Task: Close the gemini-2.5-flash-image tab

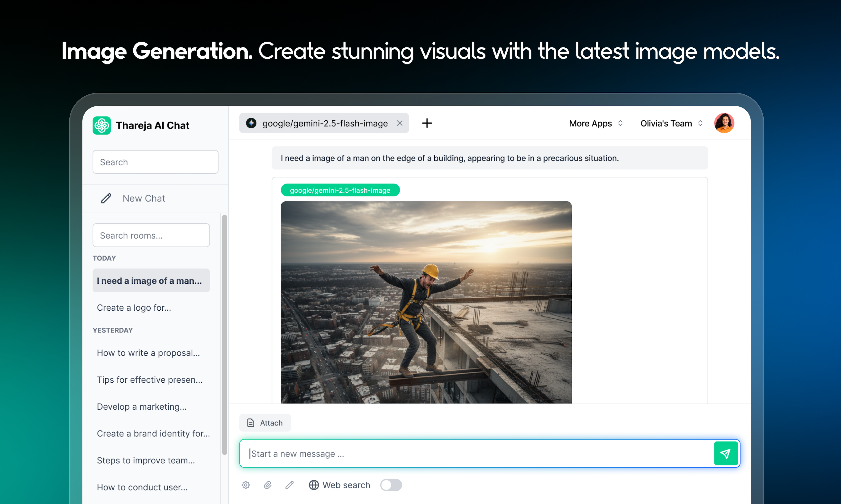Action: [x=399, y=123]
